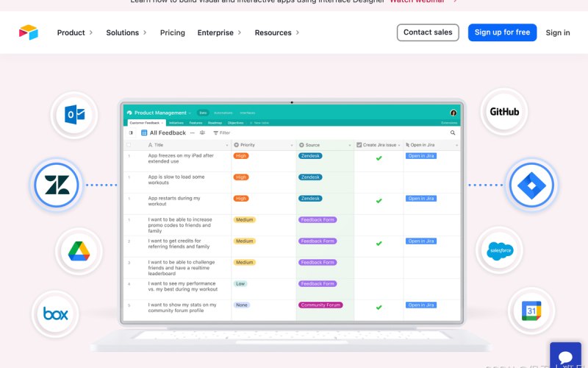Switch to the Customer Feedback tab
The image size is (588, 368).
click(146, 123)
